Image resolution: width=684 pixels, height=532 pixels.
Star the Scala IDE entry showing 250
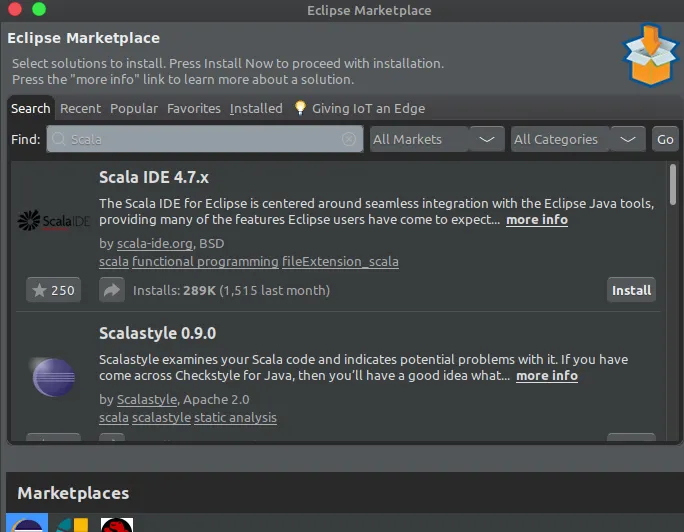pos(53,290)
